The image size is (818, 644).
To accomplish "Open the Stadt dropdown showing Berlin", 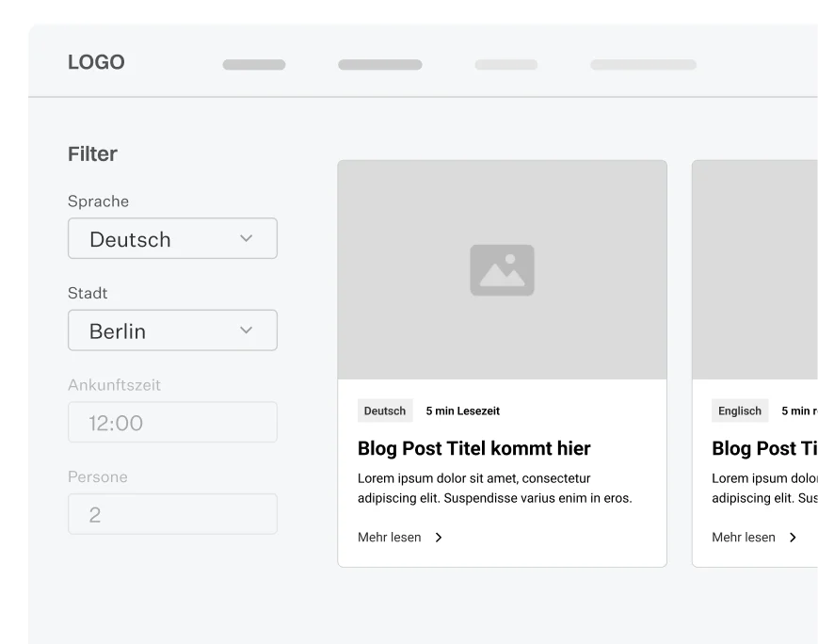I will 172,330.
